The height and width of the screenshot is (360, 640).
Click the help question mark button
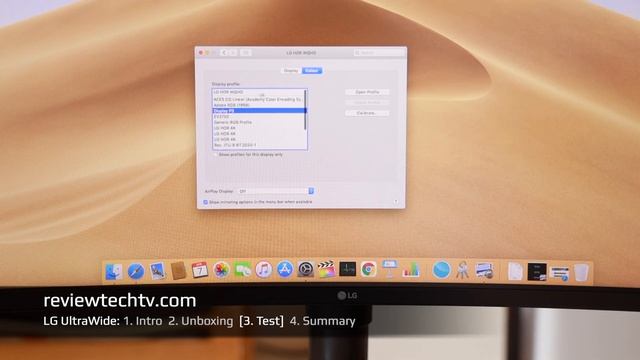(x=396, y=202)
